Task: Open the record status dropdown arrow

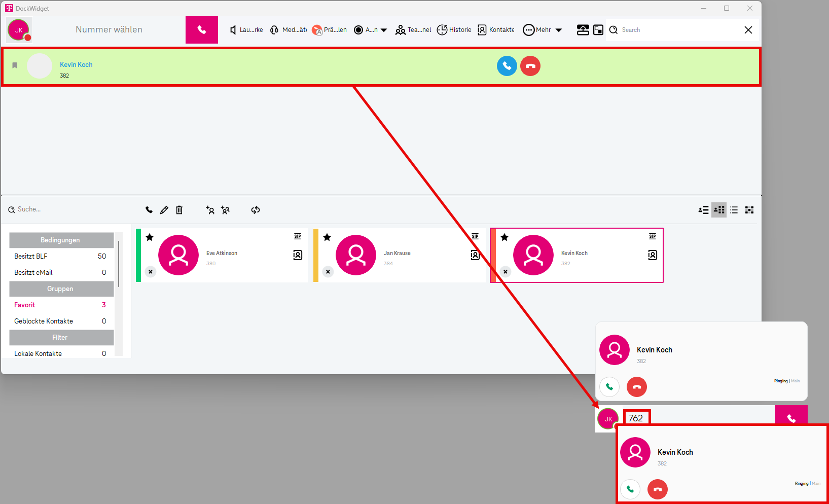Action: pos(384,30)
